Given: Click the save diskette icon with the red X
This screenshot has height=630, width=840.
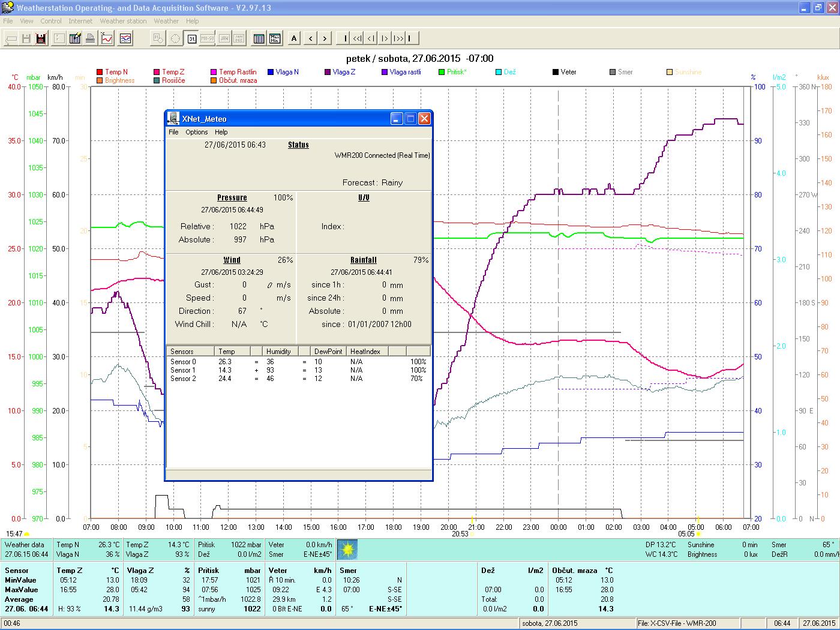Looking at the screenshot, I should (x=41, y=38).
